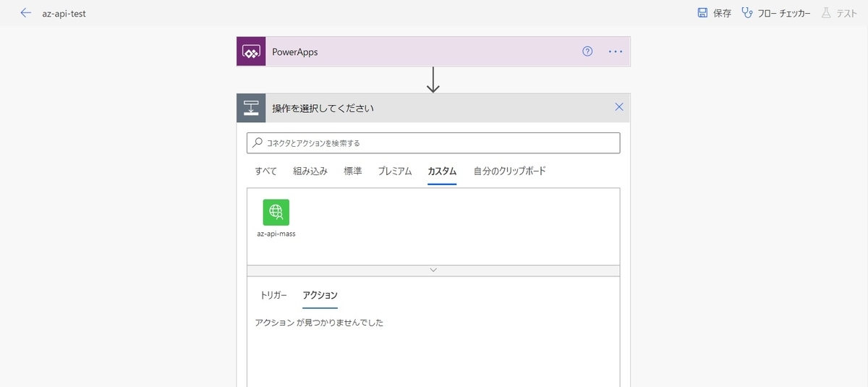This screenshot has width=868, height=387.
Task: Select the アクション tab
Action: click(x=320, y=295)
